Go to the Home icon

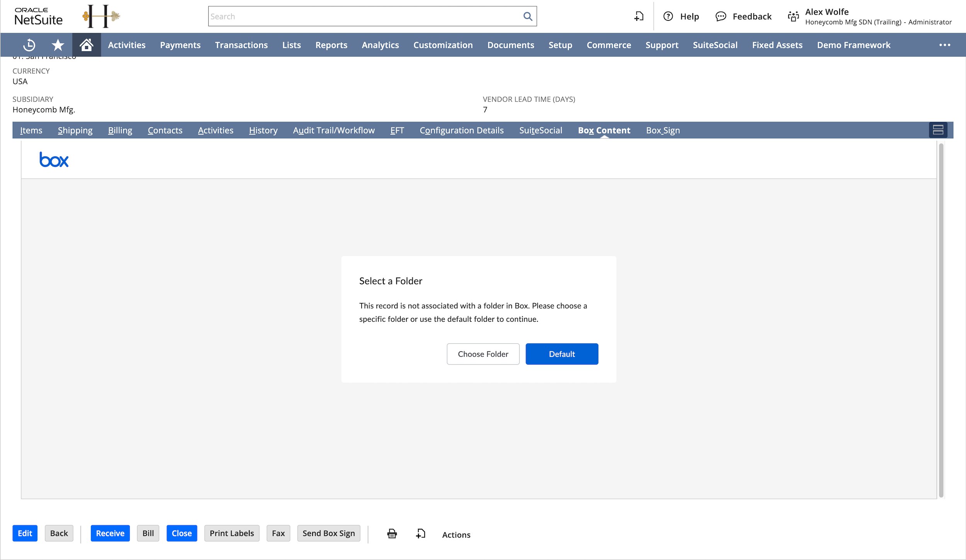click(87, 45)
